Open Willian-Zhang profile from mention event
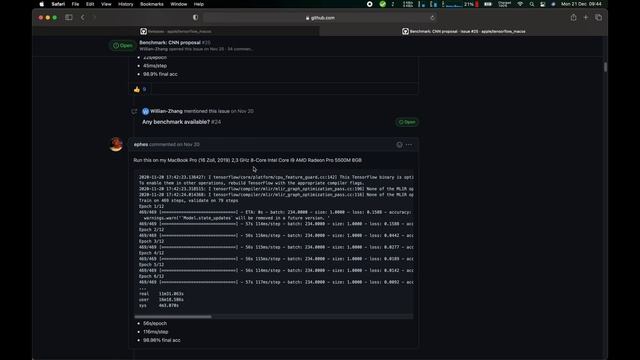The width and height of the screenshot is (640, 360). (166, 111)
